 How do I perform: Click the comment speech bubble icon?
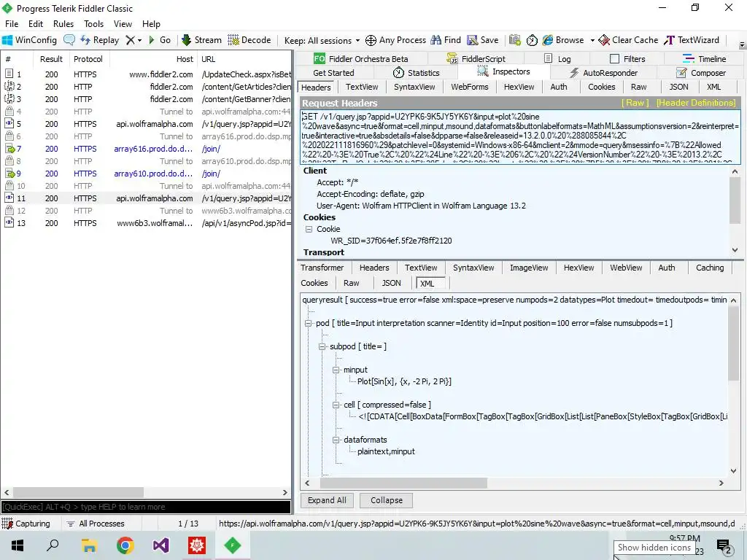coord(69,40)
